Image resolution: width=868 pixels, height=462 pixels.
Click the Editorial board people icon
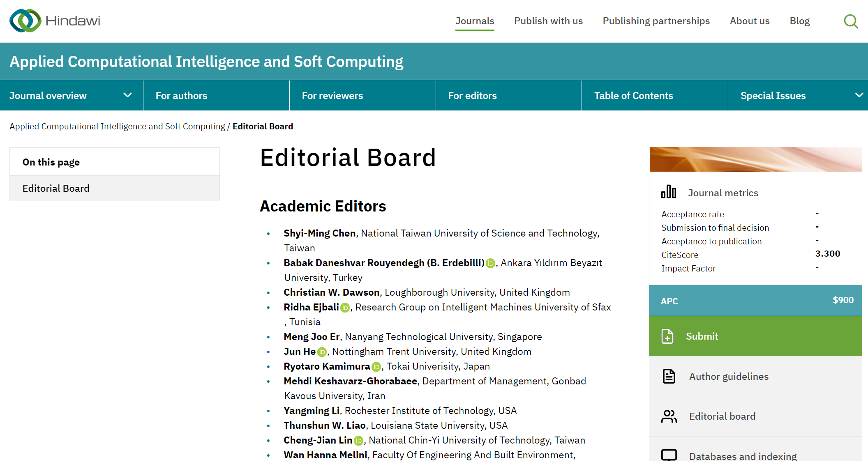(668, 416)
